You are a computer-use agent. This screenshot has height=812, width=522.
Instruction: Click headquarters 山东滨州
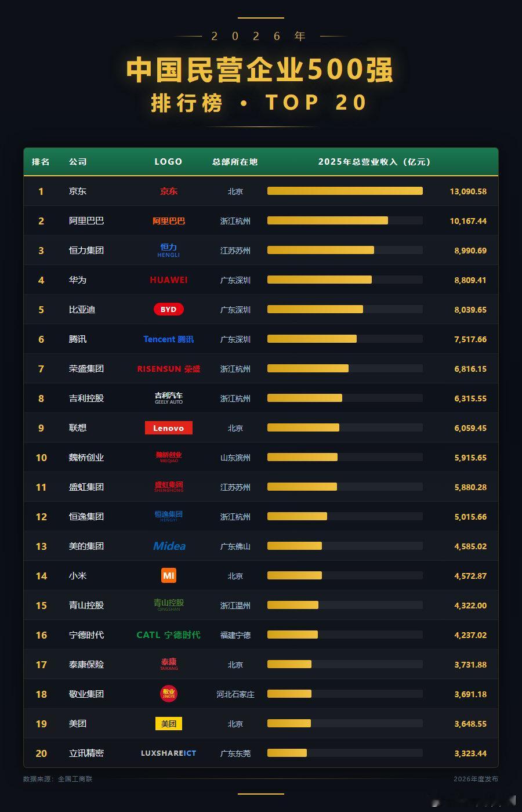(235, 458)
